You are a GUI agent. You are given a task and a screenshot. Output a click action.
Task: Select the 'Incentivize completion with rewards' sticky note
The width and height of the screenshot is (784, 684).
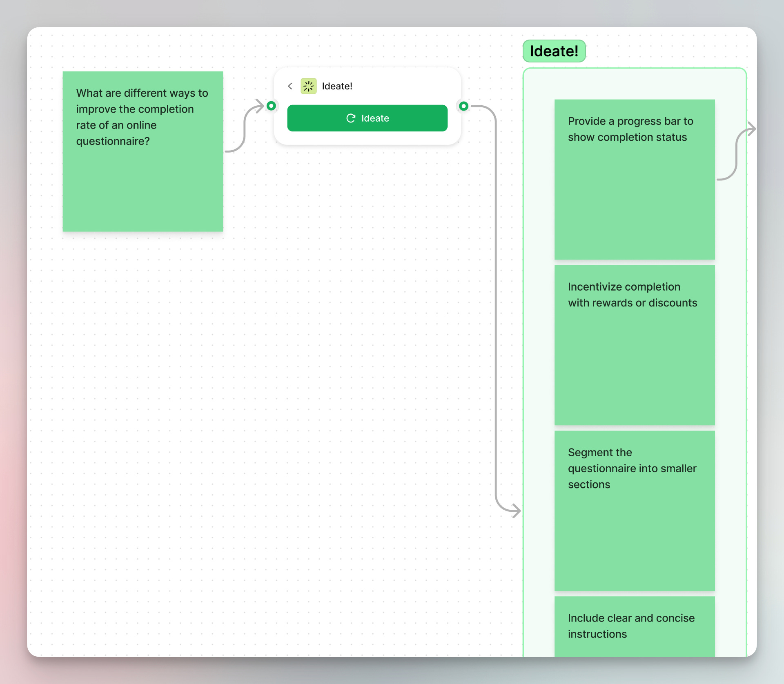pos(635,345)
